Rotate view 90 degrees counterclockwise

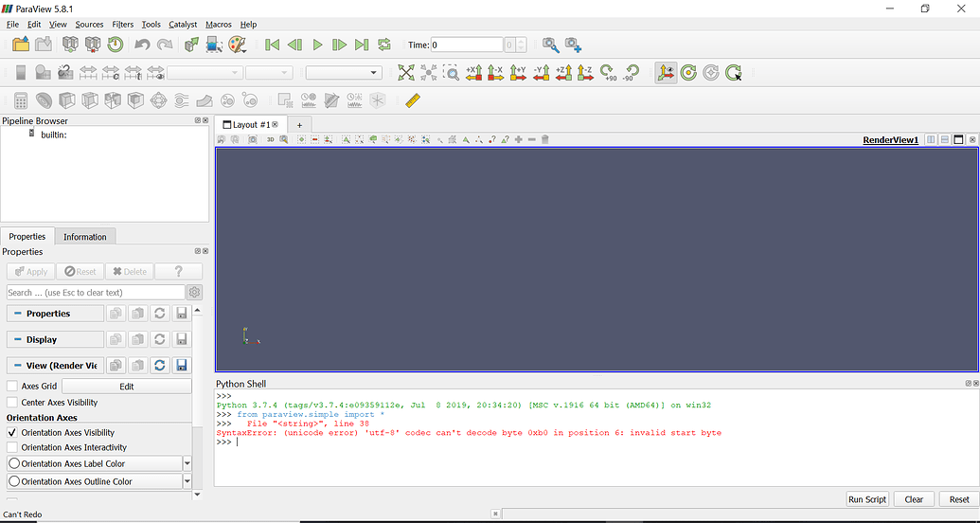pos(631,73)
